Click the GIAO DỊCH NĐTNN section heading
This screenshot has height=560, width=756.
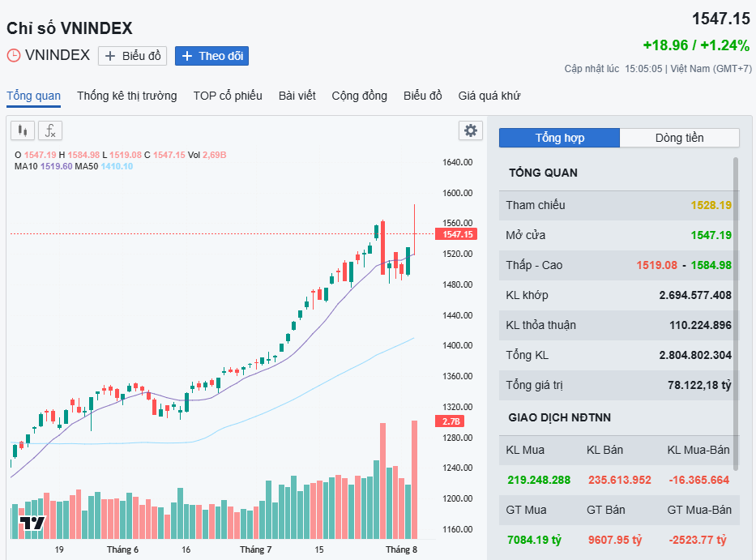click(x=559, y=417)
